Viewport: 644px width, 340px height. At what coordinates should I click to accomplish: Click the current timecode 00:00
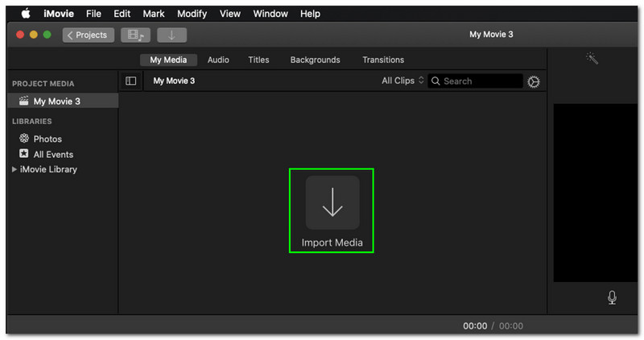(x=475, y=326)
